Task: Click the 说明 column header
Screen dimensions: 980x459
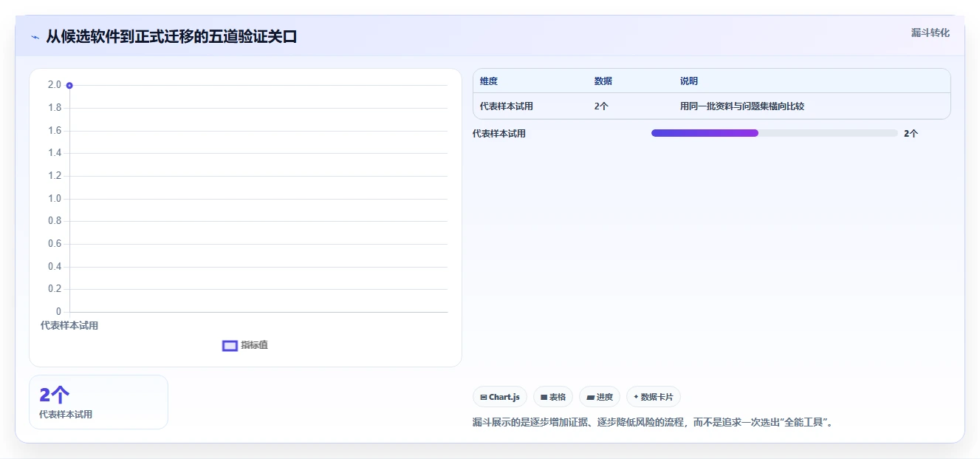Action: [689, 81]
